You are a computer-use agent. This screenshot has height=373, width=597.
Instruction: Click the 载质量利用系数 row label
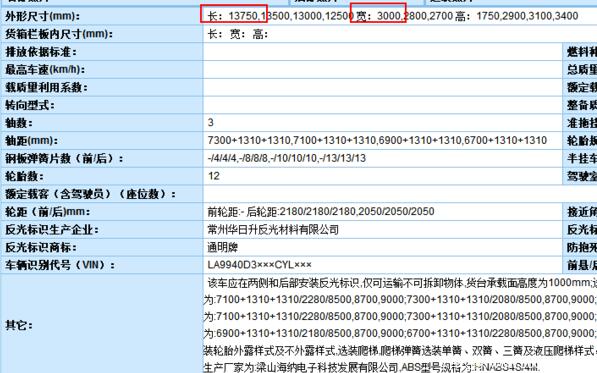[x=46, y=88]
